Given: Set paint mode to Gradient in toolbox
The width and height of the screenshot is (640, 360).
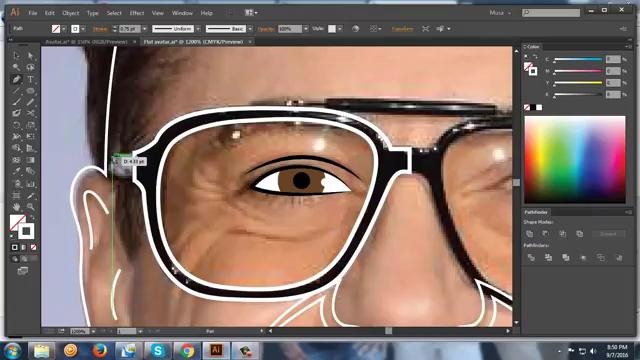Looking at the screenshot, I should pos(24,247).
